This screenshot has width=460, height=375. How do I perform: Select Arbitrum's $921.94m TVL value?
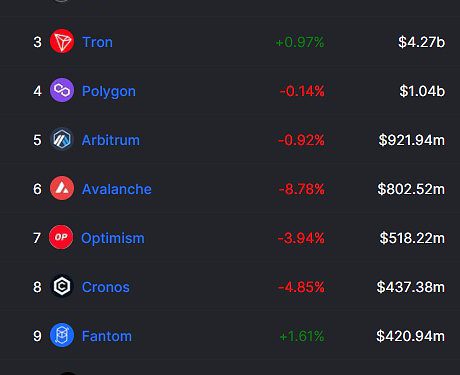point(412,140)
